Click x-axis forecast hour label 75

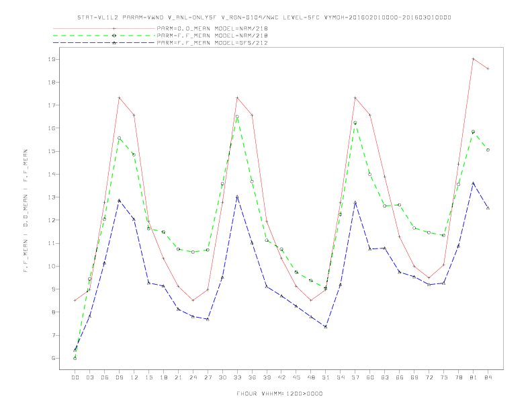coord(444,377)
